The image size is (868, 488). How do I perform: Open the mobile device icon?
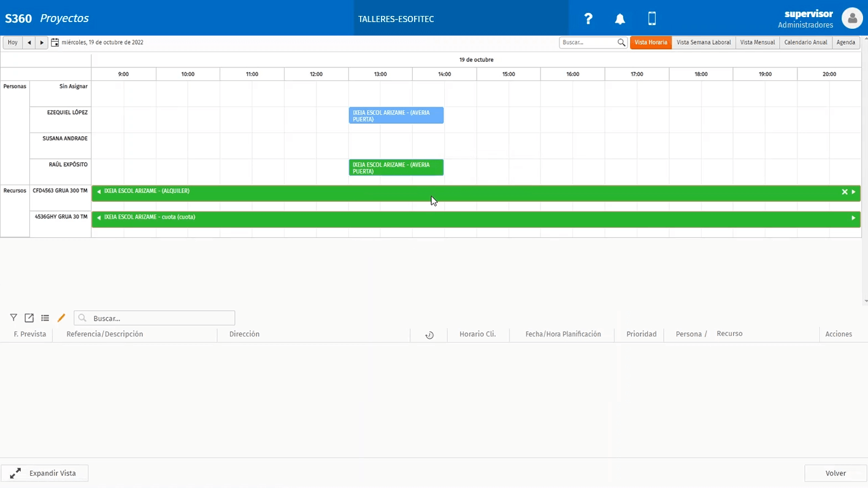coord(652,18)
